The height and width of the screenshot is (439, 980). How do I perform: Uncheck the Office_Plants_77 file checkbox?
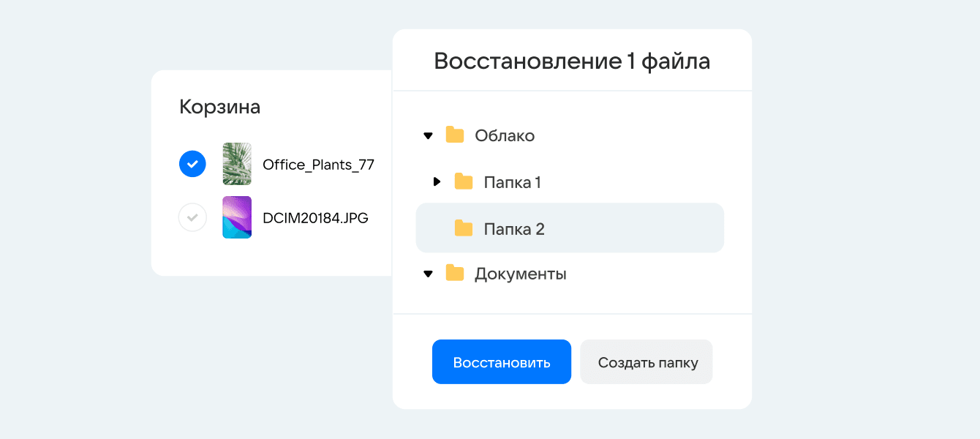coord(192,164)
